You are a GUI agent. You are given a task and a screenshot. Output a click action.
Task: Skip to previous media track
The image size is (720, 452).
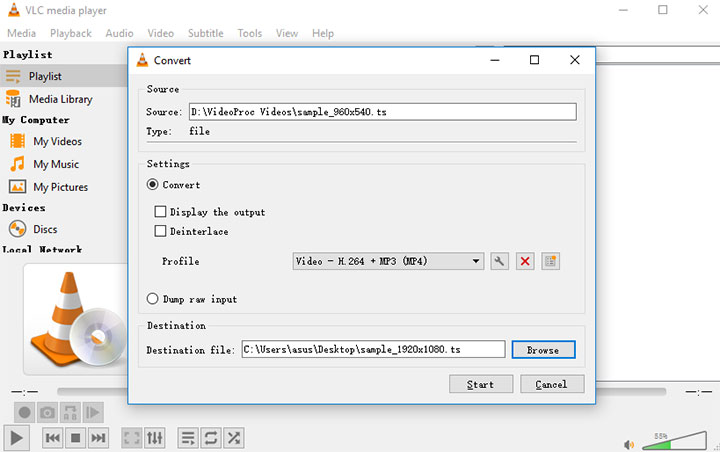click(x=53, y=438)
